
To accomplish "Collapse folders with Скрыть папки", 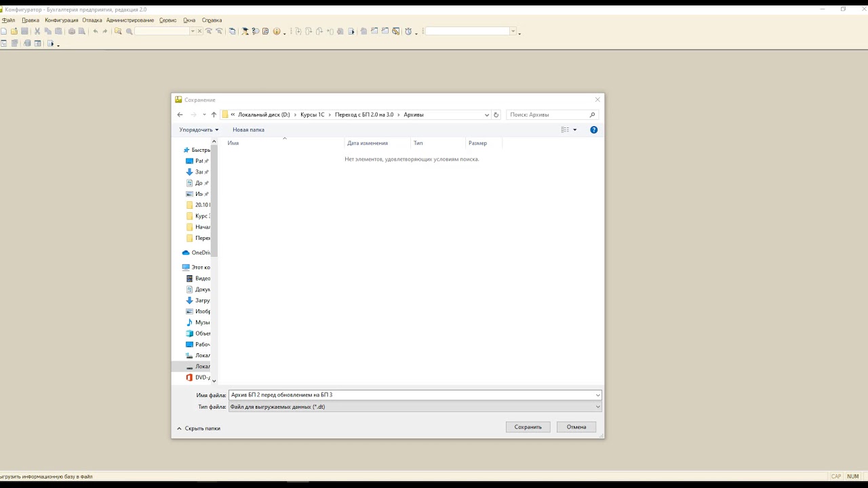I will (x=199, y=428).
